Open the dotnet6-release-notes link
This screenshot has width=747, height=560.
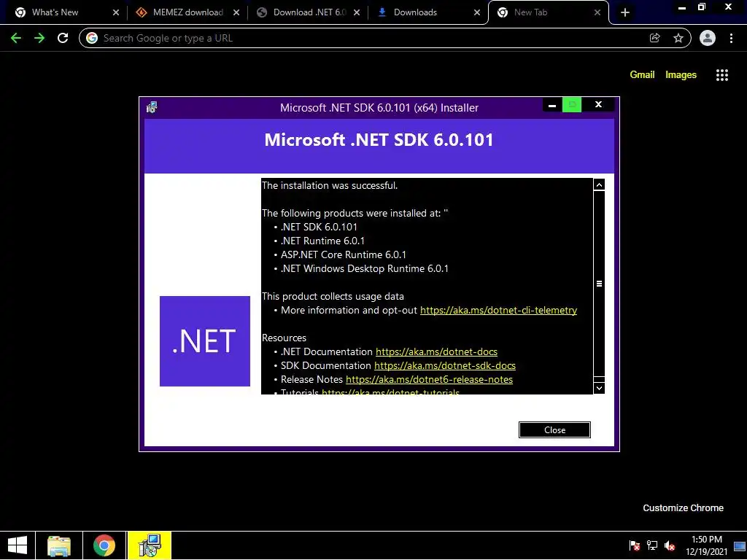tap(429, 379)
